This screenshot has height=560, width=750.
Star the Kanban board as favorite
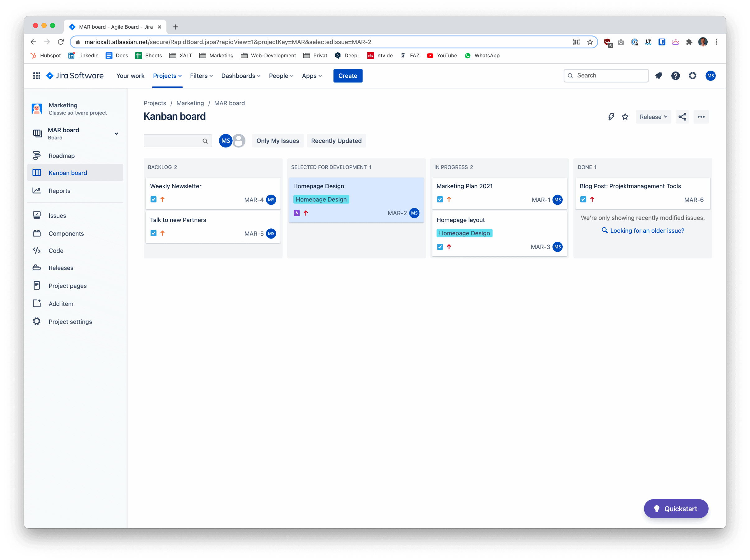click(x=625, y=117)
